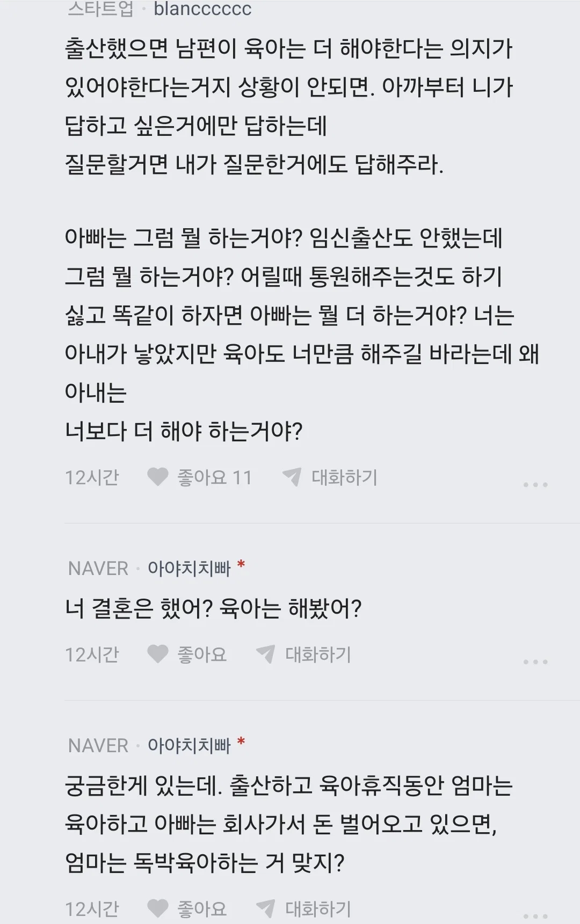Tap paper plane icon on '궁금한게 있는데' comment
The height and width of the screenshot is (924, 580).
coord(265,908)
